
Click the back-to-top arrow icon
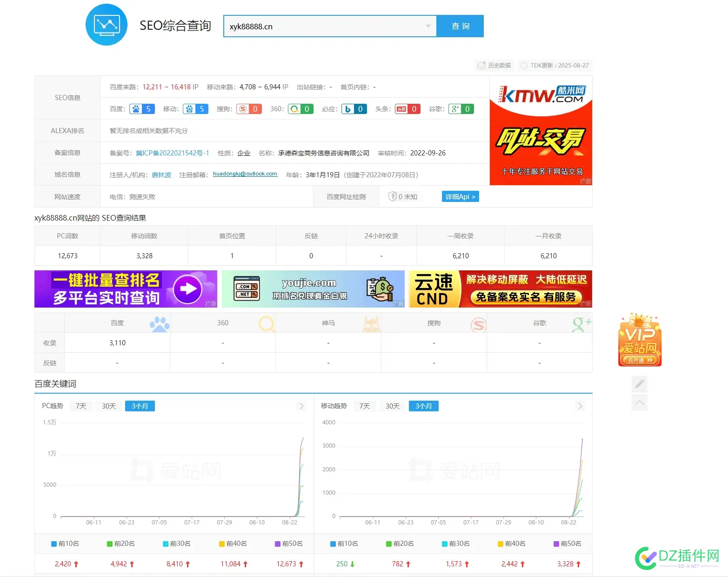point(639,403)
